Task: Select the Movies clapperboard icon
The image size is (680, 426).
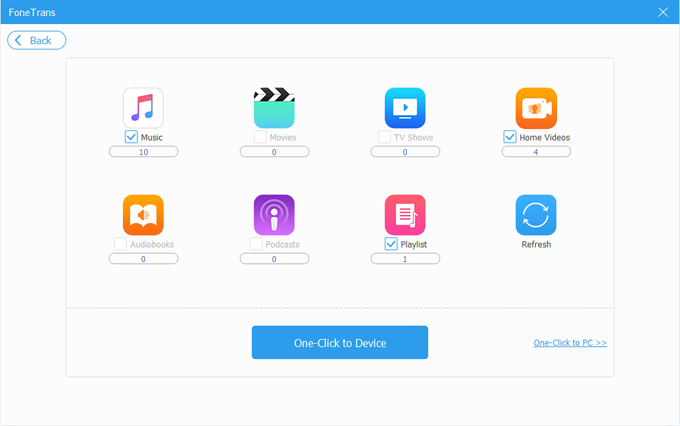Action: tap(274, 107)
